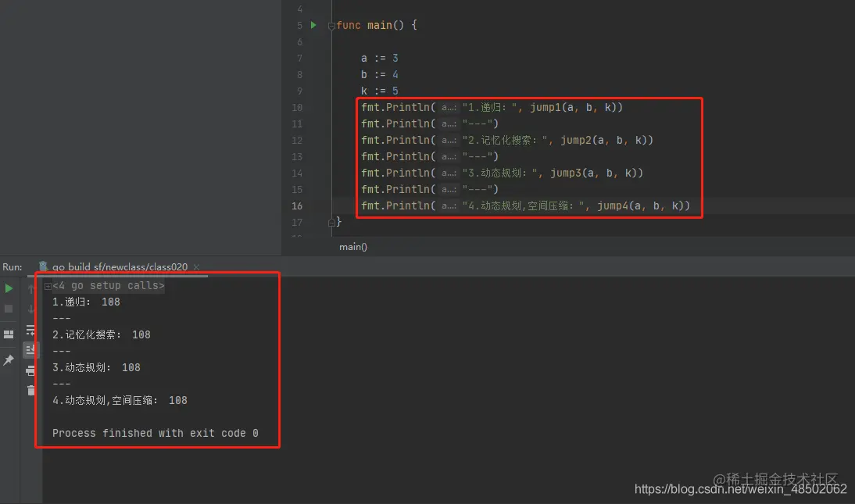Click the jump1(a, b, k) call
This screenshot has width=855, height=504.
[573, 108]
